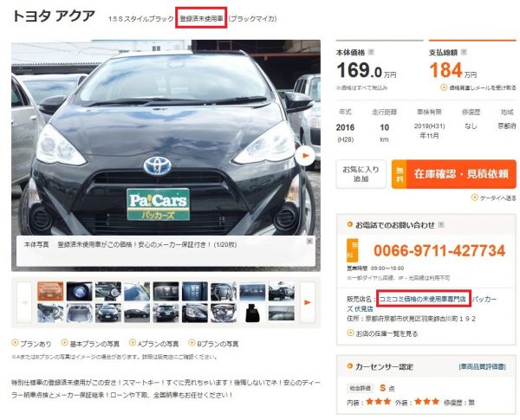Click the コミコミ価格の未使用車専門店 shop link
This screenshot has height=420, width=520.
click(423, 299)
